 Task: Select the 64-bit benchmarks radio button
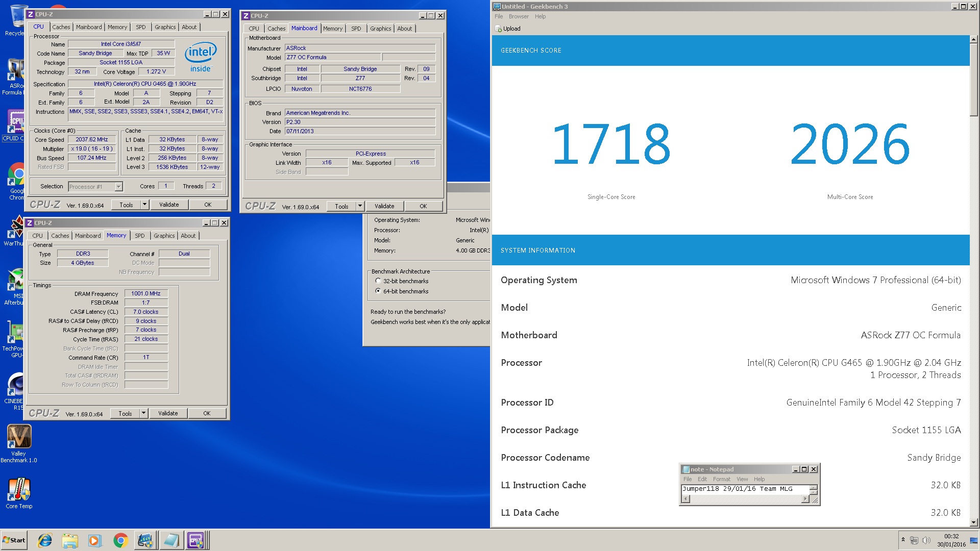tap(378, 291)
